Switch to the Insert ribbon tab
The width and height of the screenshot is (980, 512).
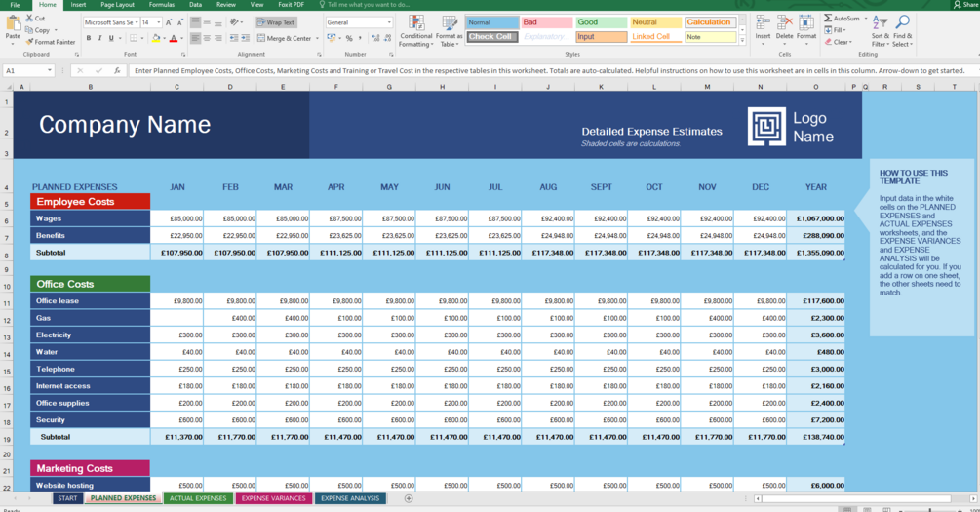pos(78,4)
